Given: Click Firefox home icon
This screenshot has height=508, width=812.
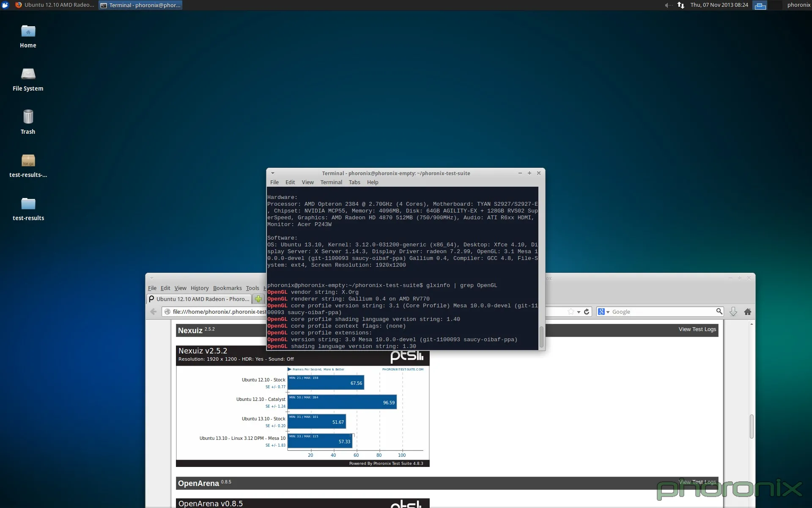Looking at the screenshot, I should 748,312.
